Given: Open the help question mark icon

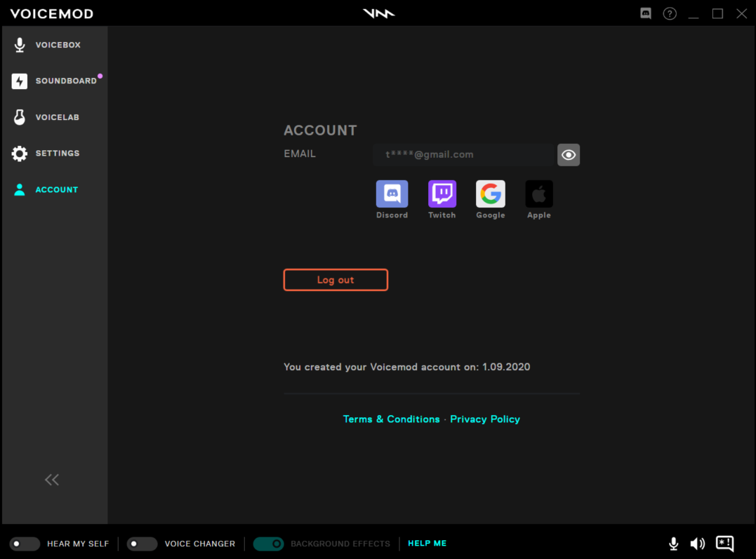Looking at the screenshot, I should 670,13.
